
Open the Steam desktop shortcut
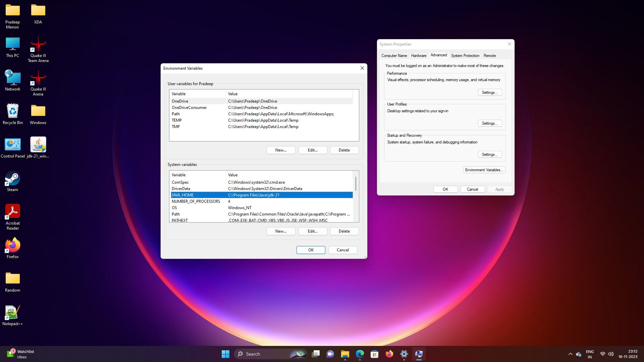pos(12,179)
